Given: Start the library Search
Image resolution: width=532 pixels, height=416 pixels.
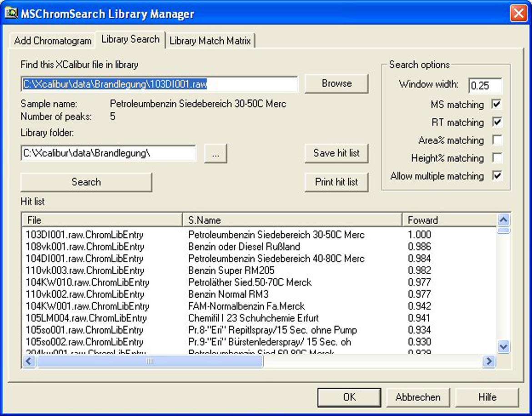Looking at the screenshot, I should coord(86,182).
